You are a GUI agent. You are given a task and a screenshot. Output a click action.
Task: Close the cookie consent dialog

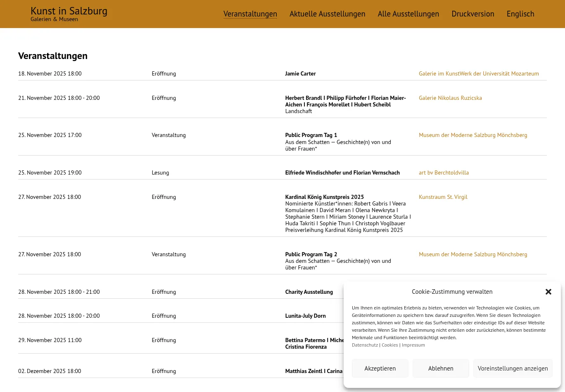pyautogui.click(x=548, y=292)
